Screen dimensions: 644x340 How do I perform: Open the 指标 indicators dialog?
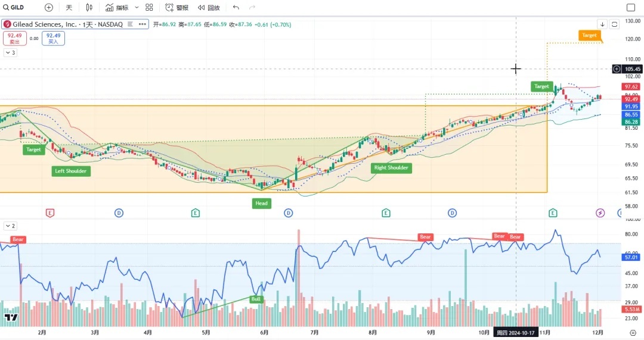[x=117, y=7]
